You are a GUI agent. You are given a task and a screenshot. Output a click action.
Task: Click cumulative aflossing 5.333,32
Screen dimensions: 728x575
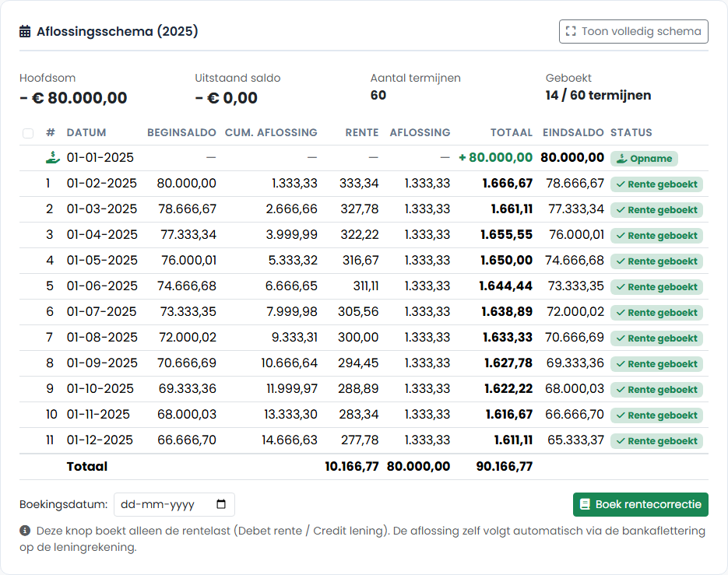(293, 261)
